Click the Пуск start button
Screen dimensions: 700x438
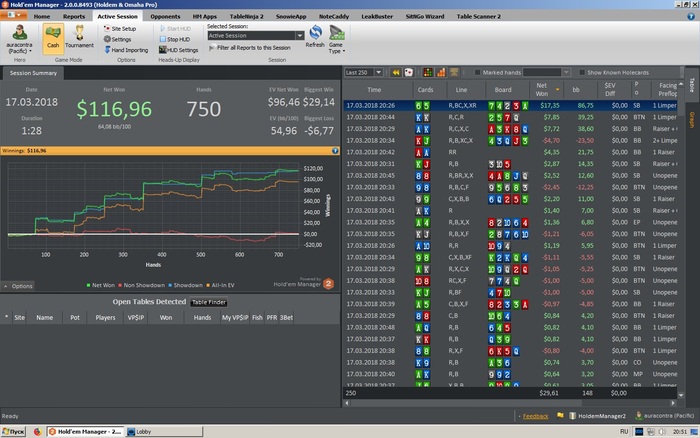pyautogui.click(x=13, y=432)
